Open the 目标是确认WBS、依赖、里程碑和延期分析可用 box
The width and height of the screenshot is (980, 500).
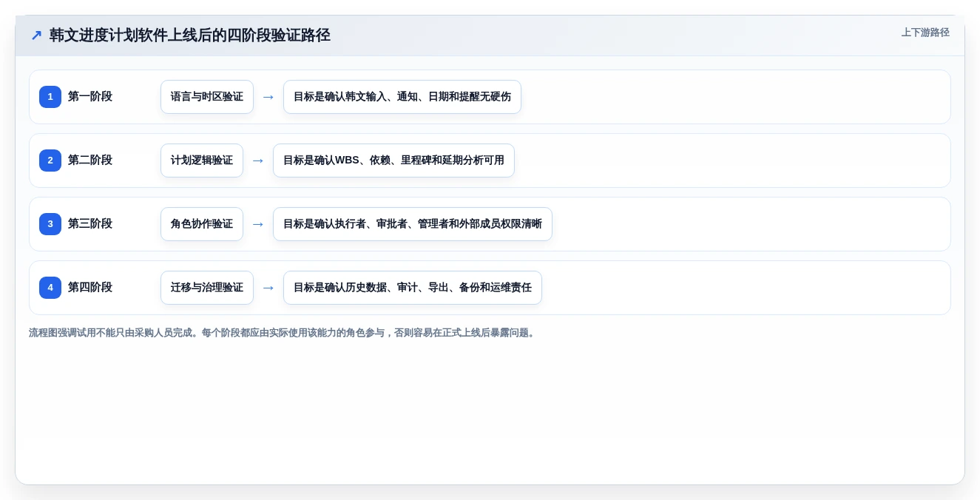pyautogui.click(x=393, y=161)
